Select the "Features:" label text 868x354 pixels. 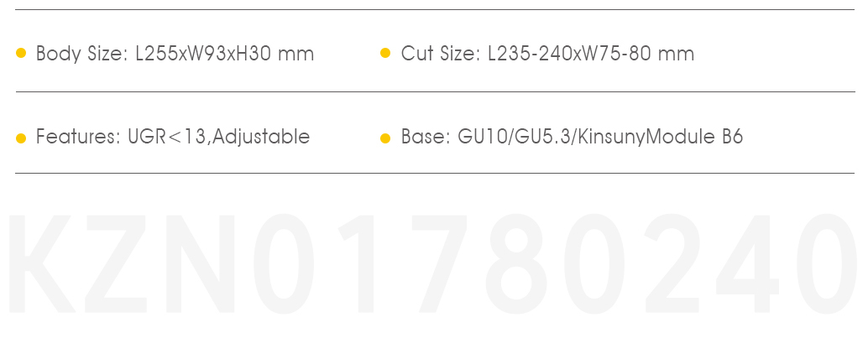click(78, 136)
